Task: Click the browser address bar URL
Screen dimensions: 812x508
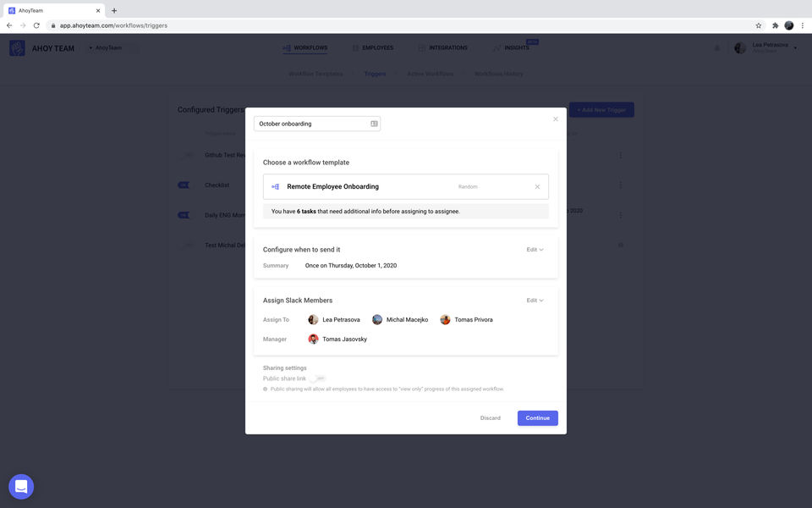Action: (x=113, y=25)
